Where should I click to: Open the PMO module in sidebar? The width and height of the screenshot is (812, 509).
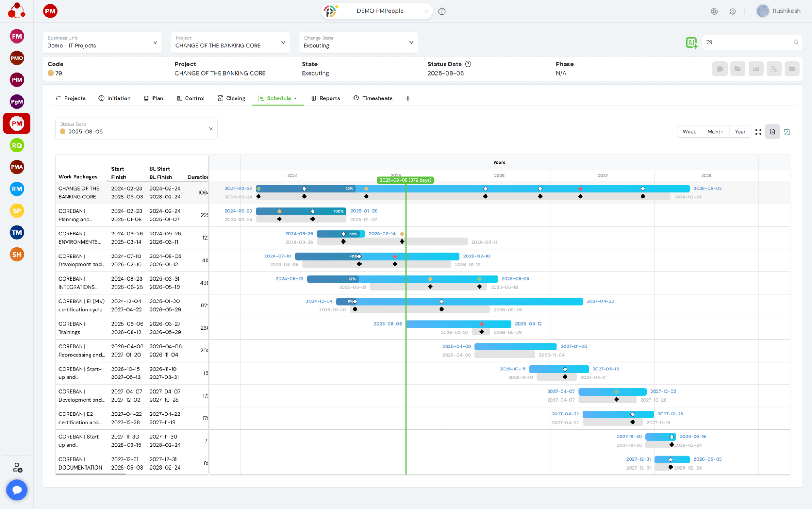[x=17, y=58]
